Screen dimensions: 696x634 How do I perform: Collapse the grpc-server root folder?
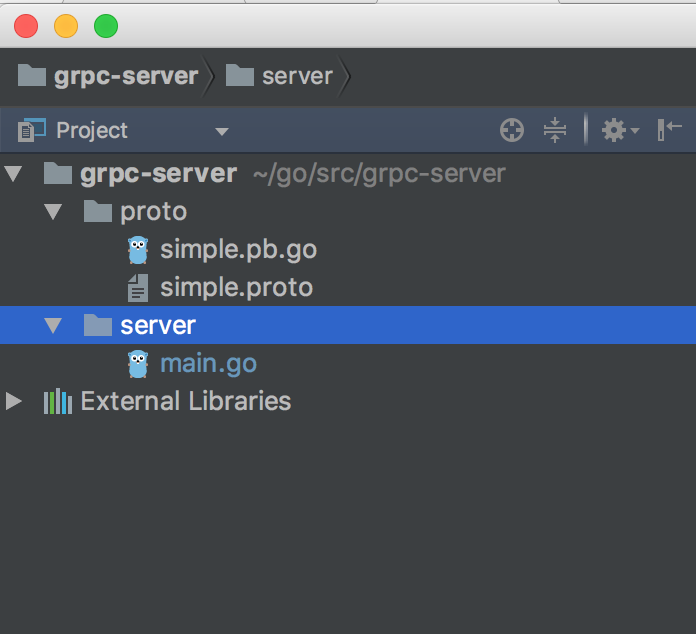pyautogui.click(x=13, y=174)
